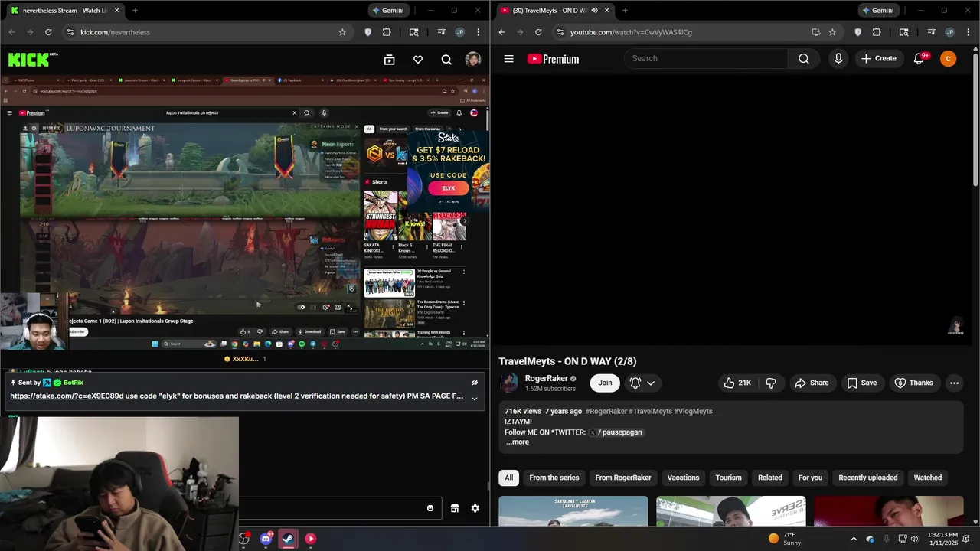Open weather widget 71°F Sunny
The width and height of the screenshot is (980, 551).
point(784,539)
